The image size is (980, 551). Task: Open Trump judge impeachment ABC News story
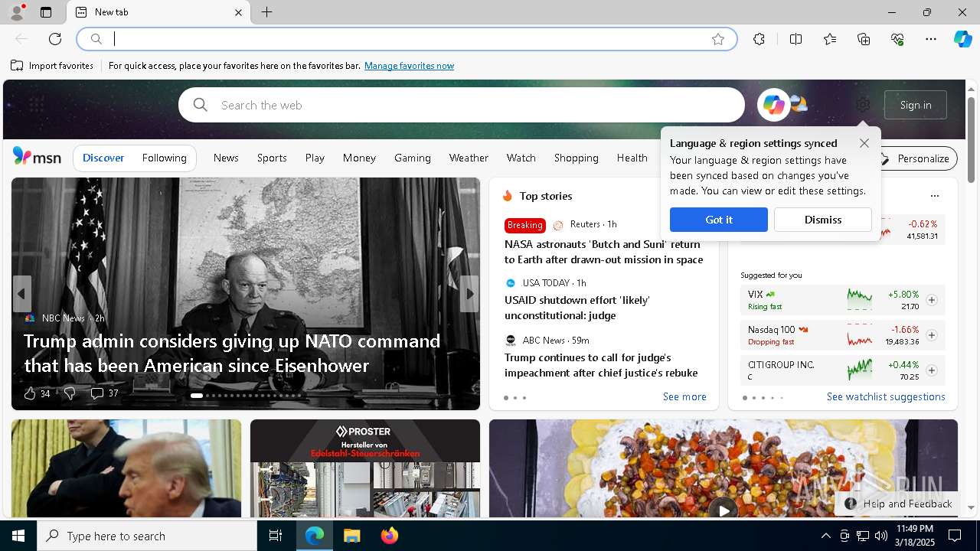601,365
